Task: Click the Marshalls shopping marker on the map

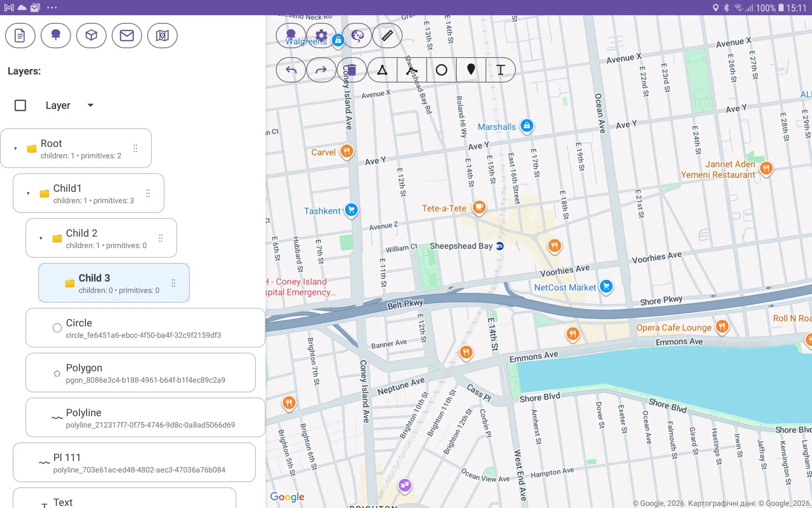Action: tap(527, 126)
